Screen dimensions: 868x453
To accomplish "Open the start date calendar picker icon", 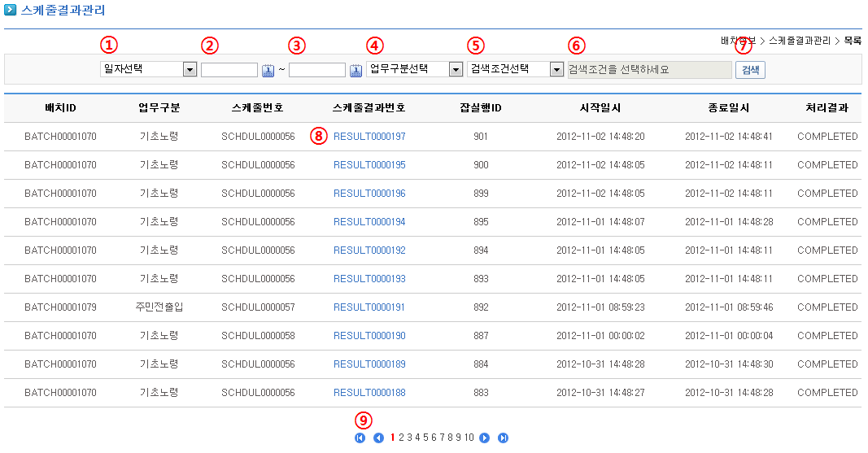I will click(268, 71).
